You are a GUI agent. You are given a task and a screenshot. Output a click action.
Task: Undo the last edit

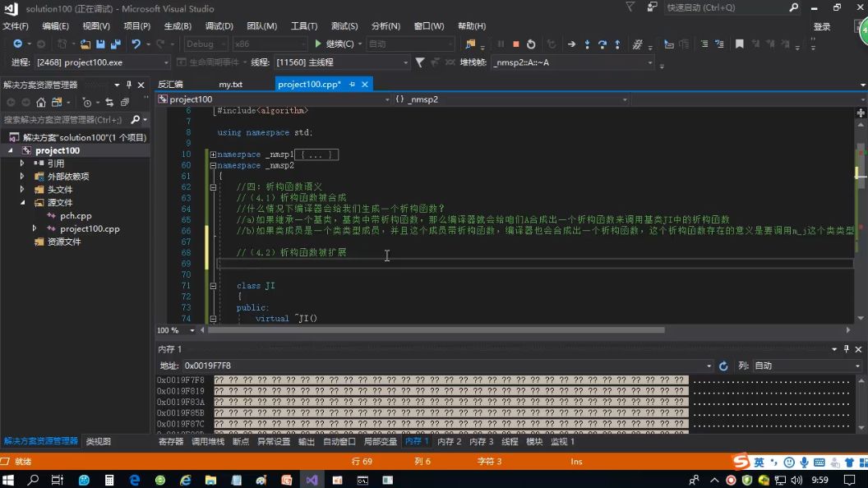pos(136,44)
